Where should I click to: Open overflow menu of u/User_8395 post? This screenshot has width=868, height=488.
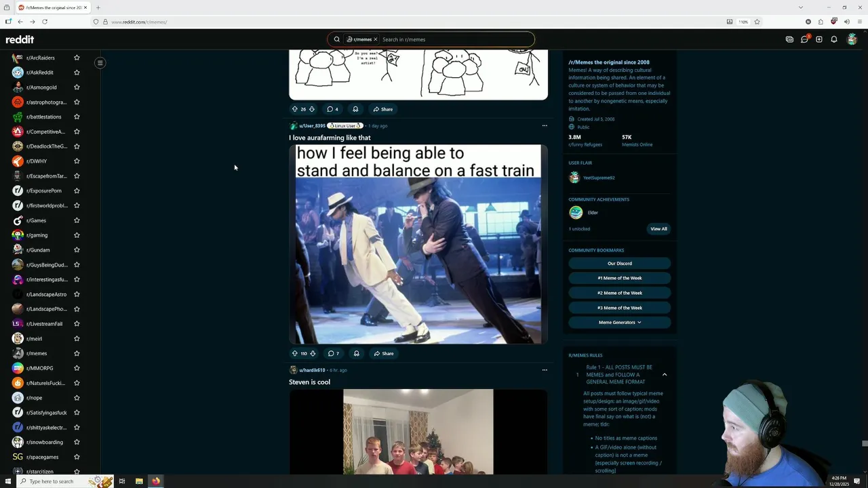point(544,125)
